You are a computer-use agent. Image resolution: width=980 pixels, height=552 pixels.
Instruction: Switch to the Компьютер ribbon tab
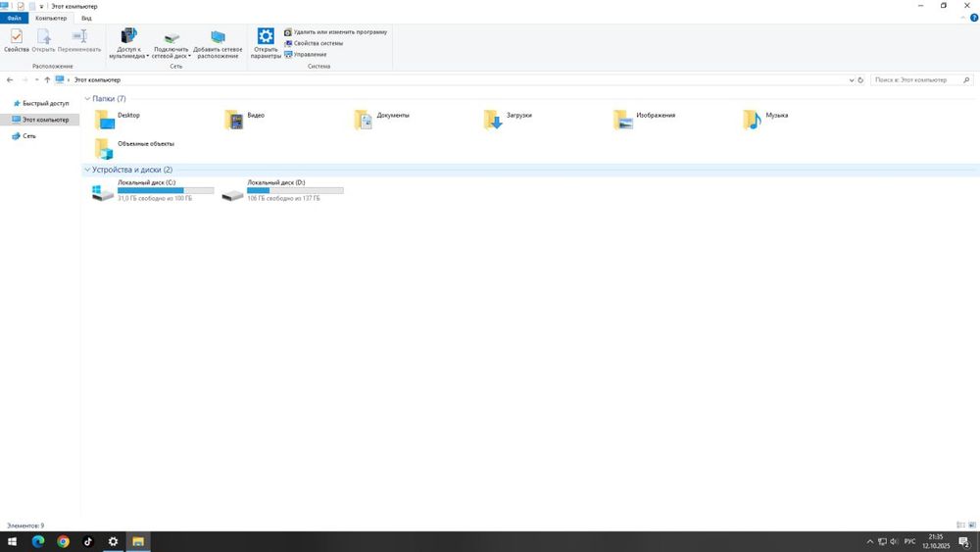coord(51,18)
